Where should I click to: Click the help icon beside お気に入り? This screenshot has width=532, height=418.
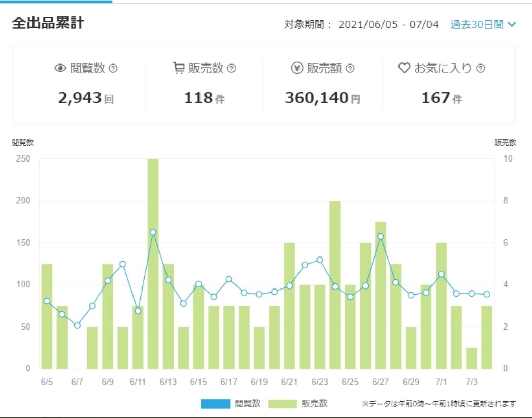coord(480,68)
